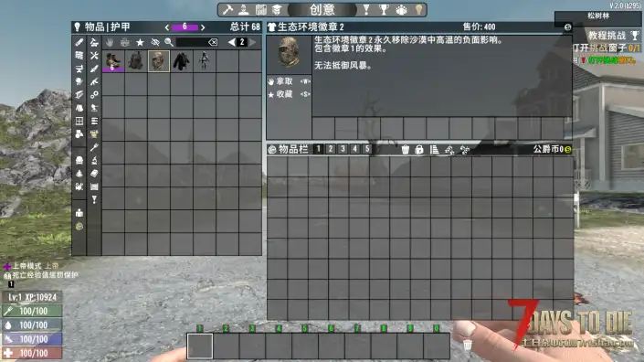Click the magnifying glass search icon

[169, 42]
